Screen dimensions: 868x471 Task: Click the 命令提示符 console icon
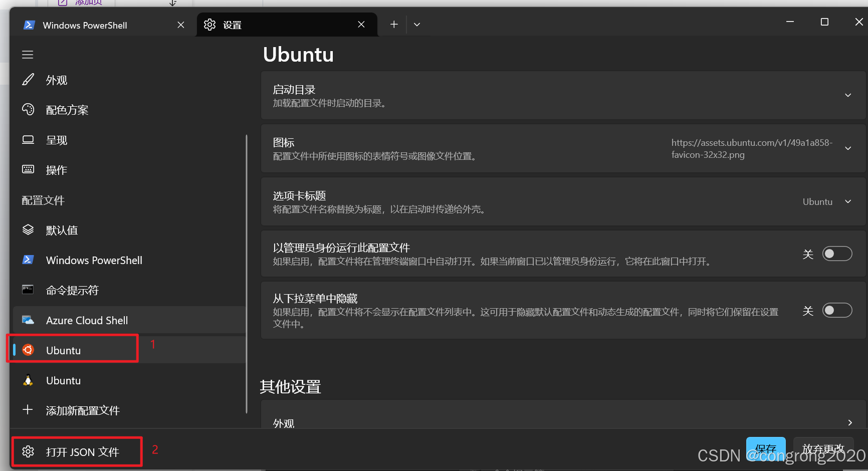pos(28,290)
